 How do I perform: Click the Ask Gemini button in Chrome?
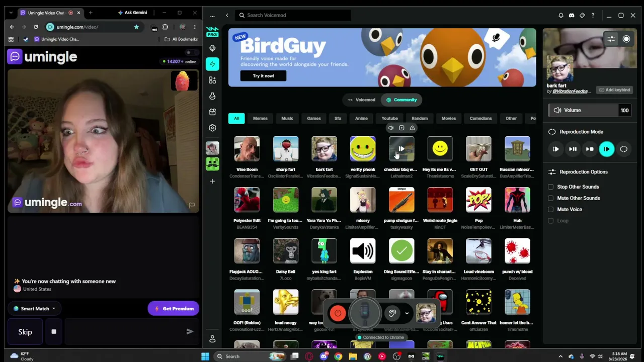tap(132, 13)
